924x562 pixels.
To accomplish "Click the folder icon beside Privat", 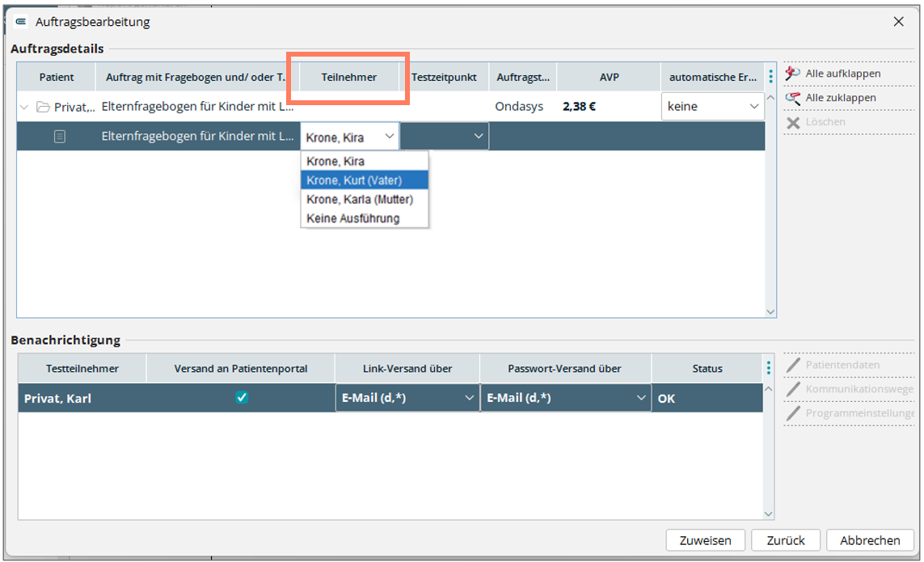I will point(42,107).
